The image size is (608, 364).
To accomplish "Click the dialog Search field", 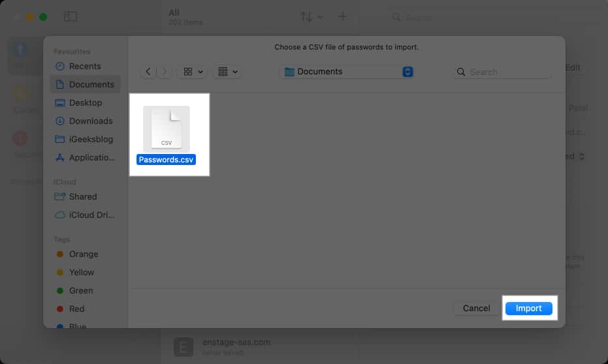I will 502,72.
